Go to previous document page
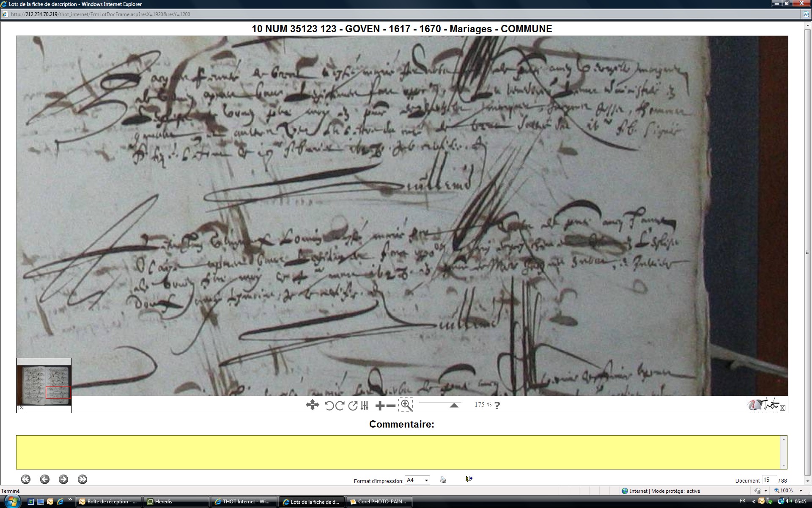The height and width of the screenshot is (508, 812). [45, 479]
